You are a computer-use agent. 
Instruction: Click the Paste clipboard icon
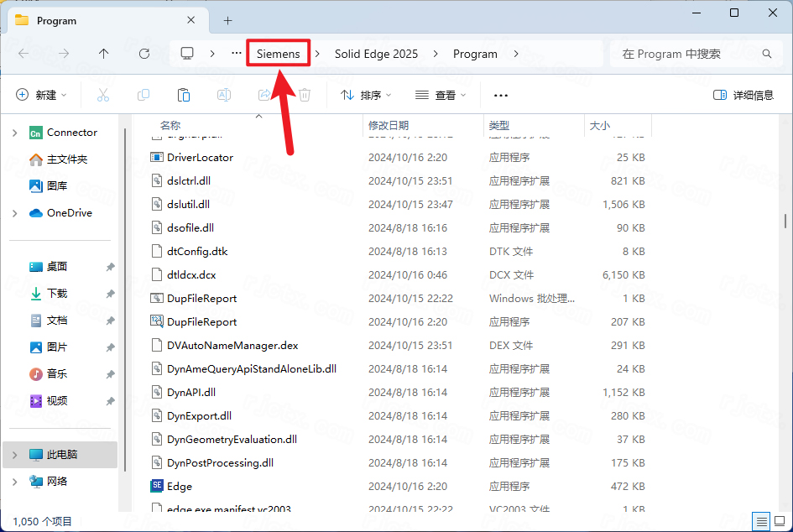pos(184,95)
